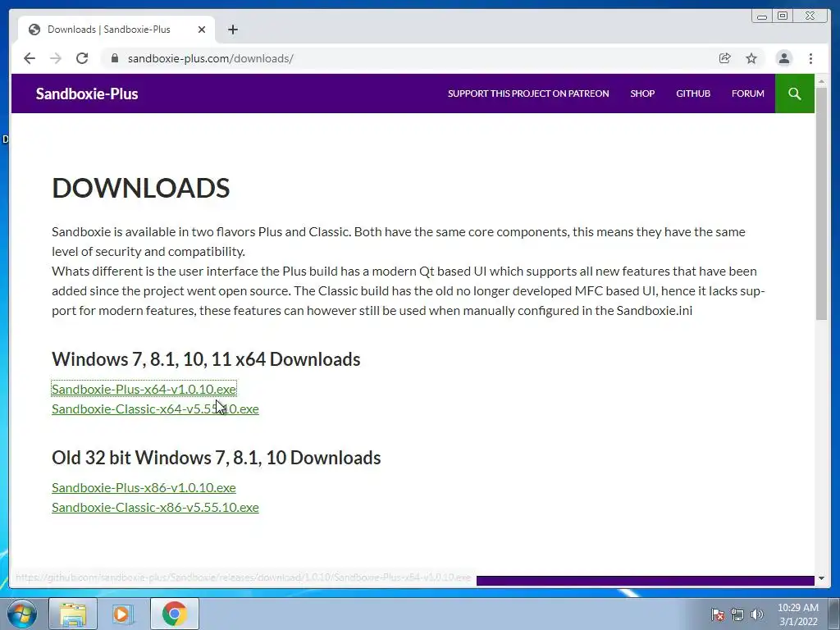Restore down the Chrome window
This screenshot has width=840, height=630.
pos(783,16)
